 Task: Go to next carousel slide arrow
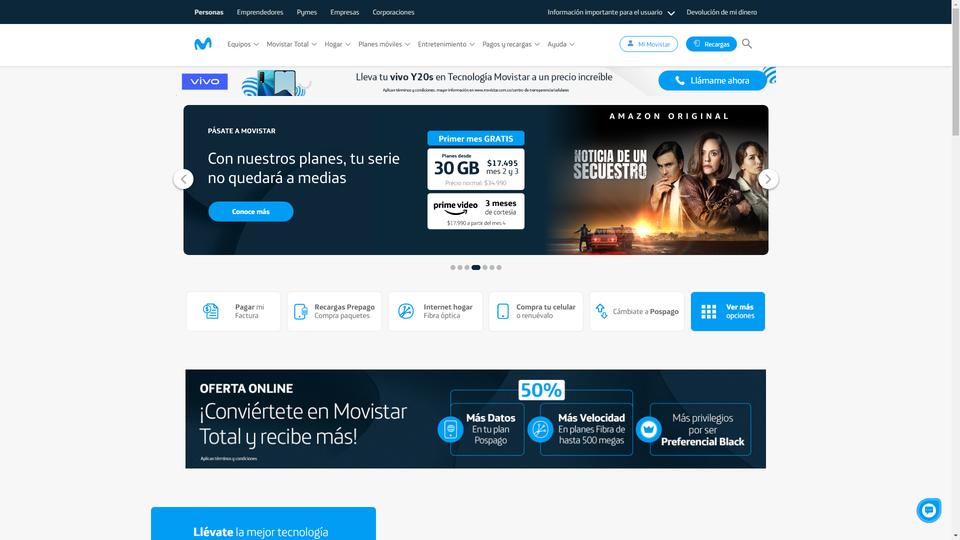pos(768,179)
